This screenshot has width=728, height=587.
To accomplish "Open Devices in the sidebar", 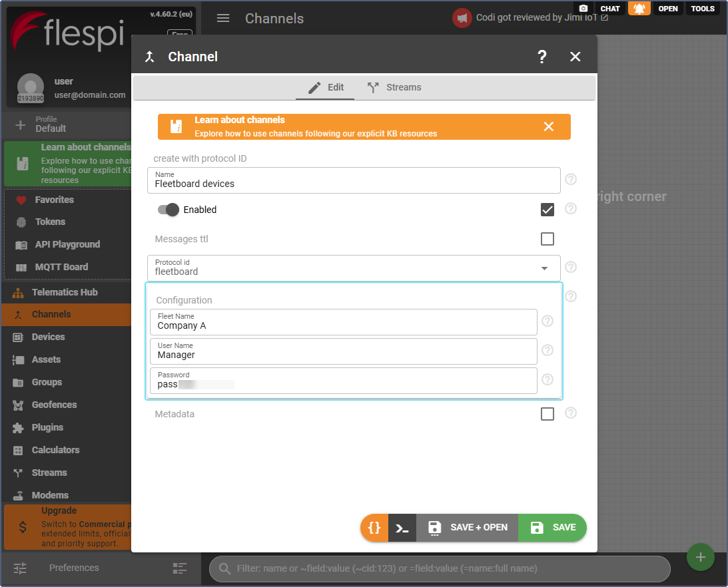I will (67, 337).
